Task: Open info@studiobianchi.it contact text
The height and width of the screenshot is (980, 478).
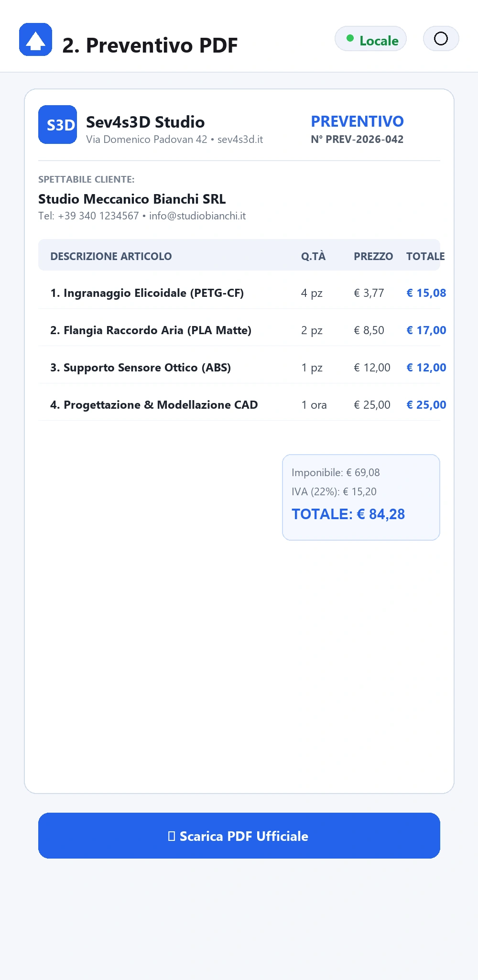Action: click(197, 216)
